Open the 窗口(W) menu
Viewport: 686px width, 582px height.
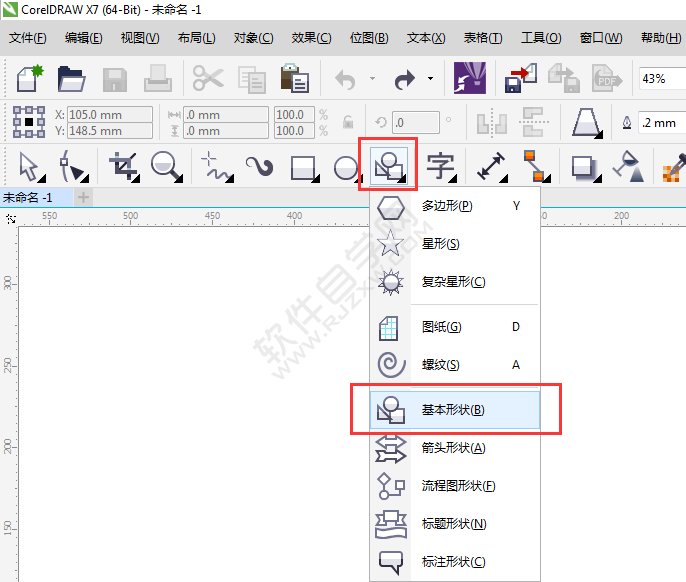[601, 38]
